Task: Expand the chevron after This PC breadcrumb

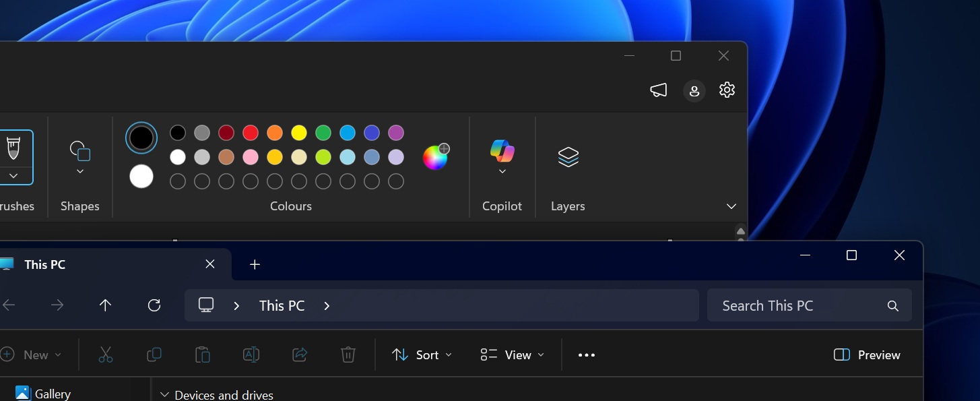Action: click(327, 306)
